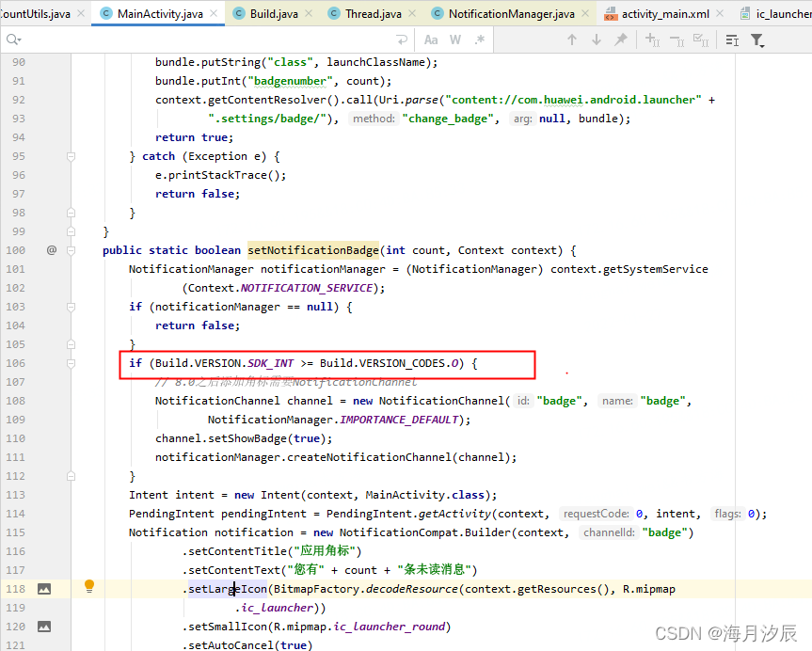Toggle fold marker at line 98
This screenshot has height=651, width=812.
coord(71,213)
